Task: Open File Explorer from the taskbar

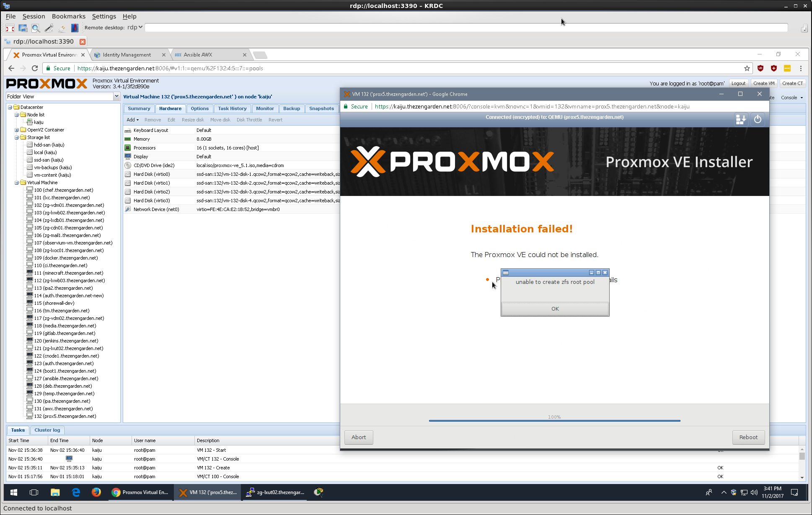Action: tap(55, 492)
